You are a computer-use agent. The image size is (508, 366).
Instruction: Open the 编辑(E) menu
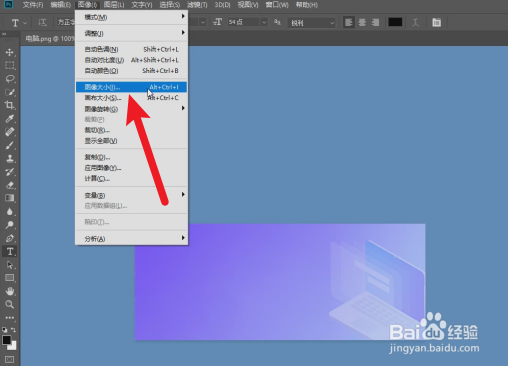click(x=61, y=5)
